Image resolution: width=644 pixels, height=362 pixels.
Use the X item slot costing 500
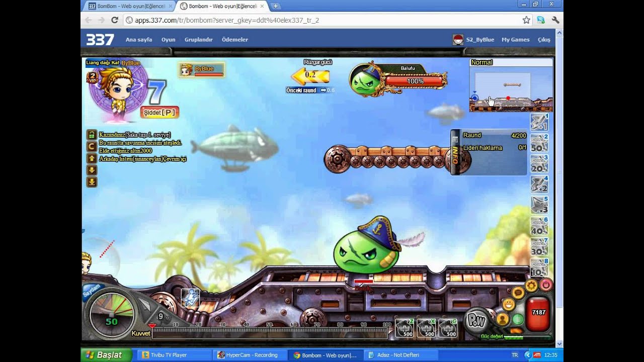click(426, 328)
